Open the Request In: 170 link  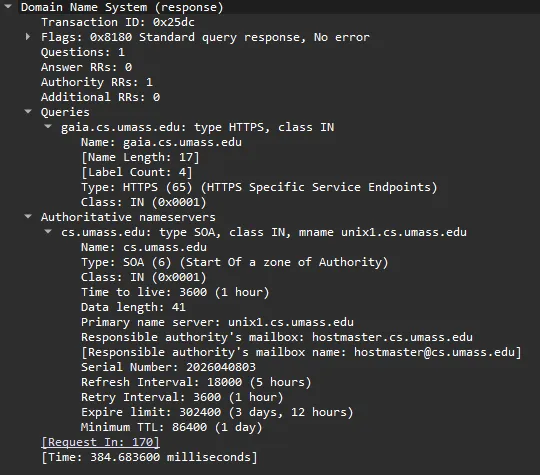100,442
